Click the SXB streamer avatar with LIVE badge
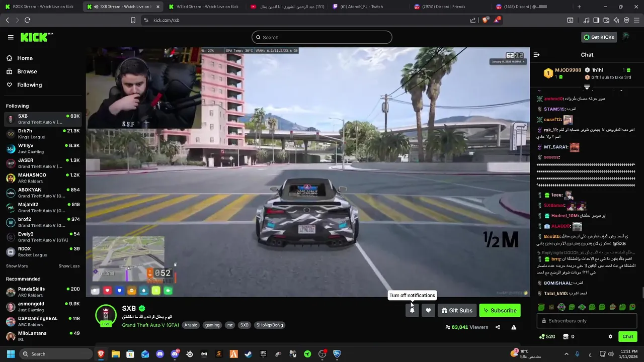644x362 pixels. (x=106, y=315)
